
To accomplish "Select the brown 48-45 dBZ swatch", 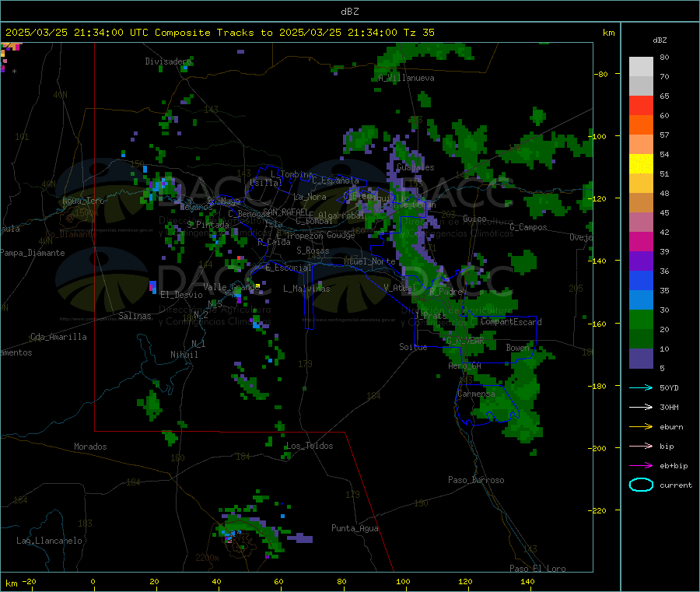I will [x=641, y=203].
